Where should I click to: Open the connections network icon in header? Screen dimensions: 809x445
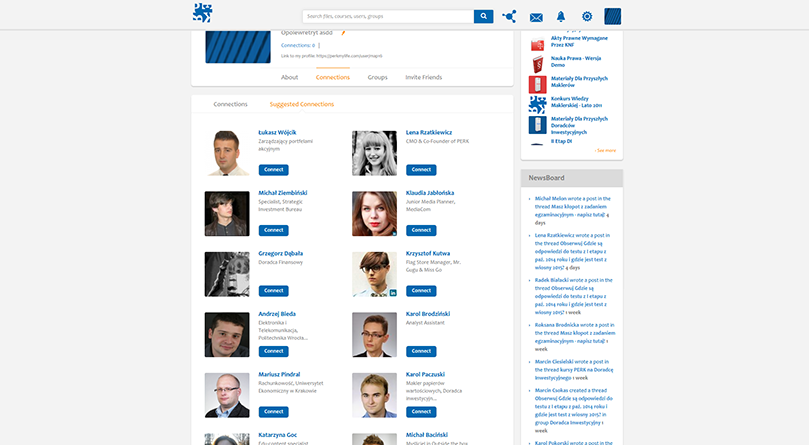(509, 17)
